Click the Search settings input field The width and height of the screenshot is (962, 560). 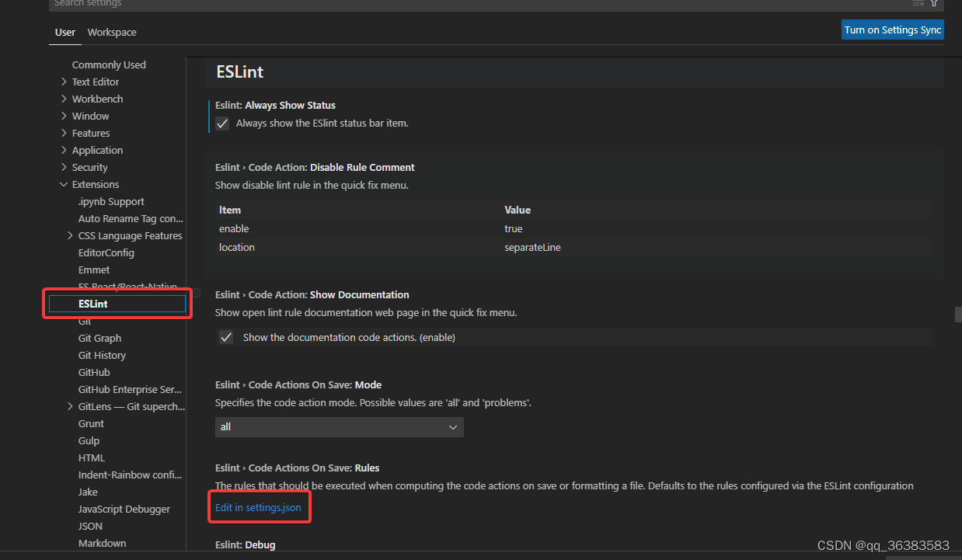click(x=311, y=5)
